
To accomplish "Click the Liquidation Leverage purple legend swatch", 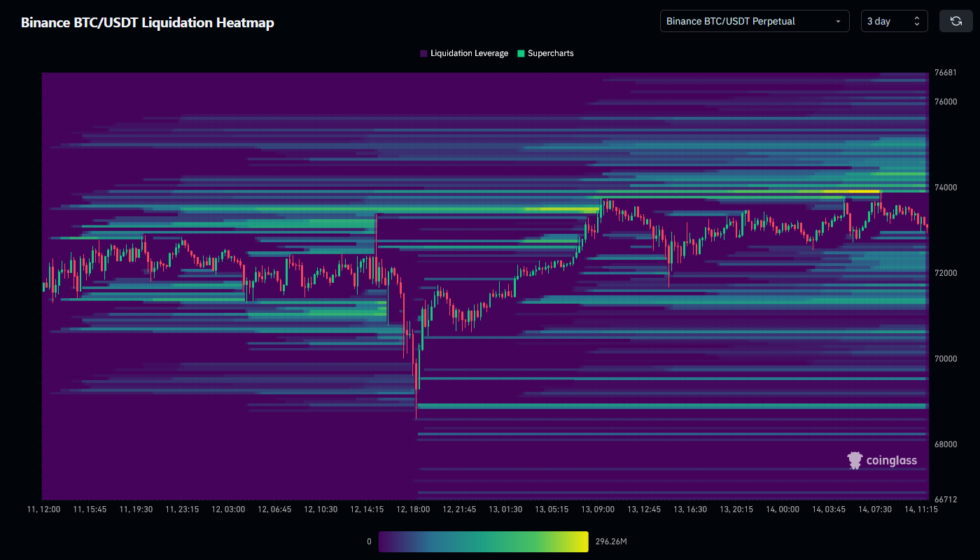I will point(423,53).
